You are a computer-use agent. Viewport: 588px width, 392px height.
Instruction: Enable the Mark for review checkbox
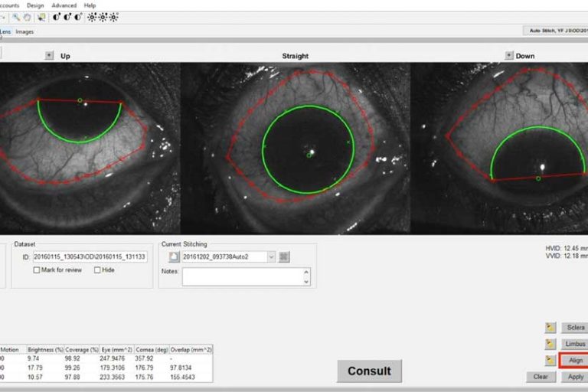pyautogui.click(x=38, y=270)
